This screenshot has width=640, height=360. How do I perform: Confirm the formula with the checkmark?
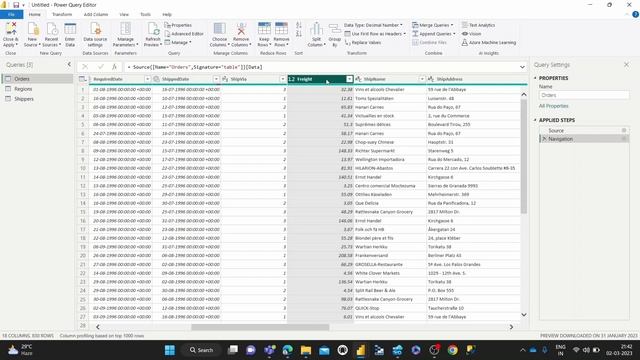pos(100,67)
